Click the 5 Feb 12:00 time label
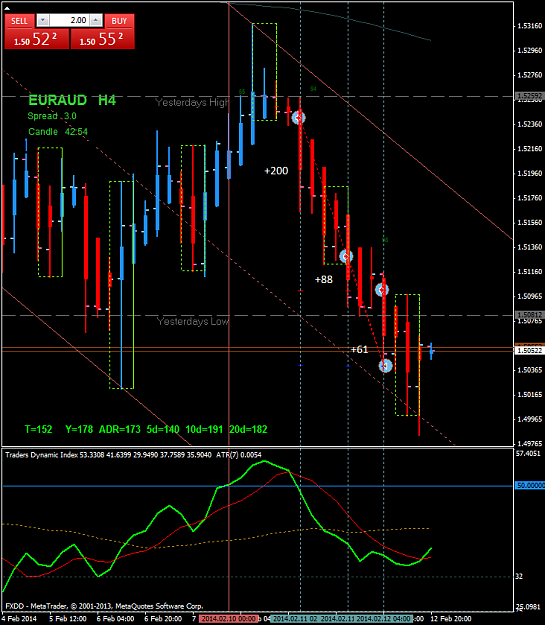 [x=68, y=619]
